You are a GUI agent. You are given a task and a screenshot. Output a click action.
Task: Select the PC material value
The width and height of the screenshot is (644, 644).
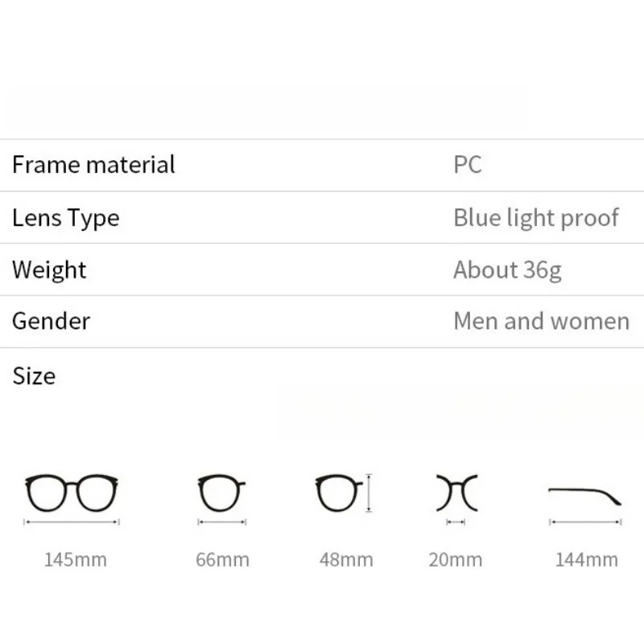(x=467, y=165)
